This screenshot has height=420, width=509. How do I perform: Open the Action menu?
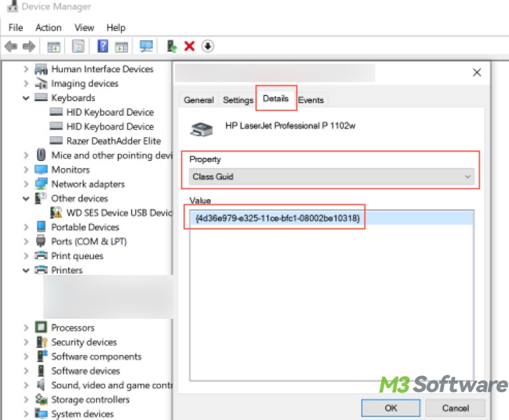pyautogui.click(x=48, y=27)
